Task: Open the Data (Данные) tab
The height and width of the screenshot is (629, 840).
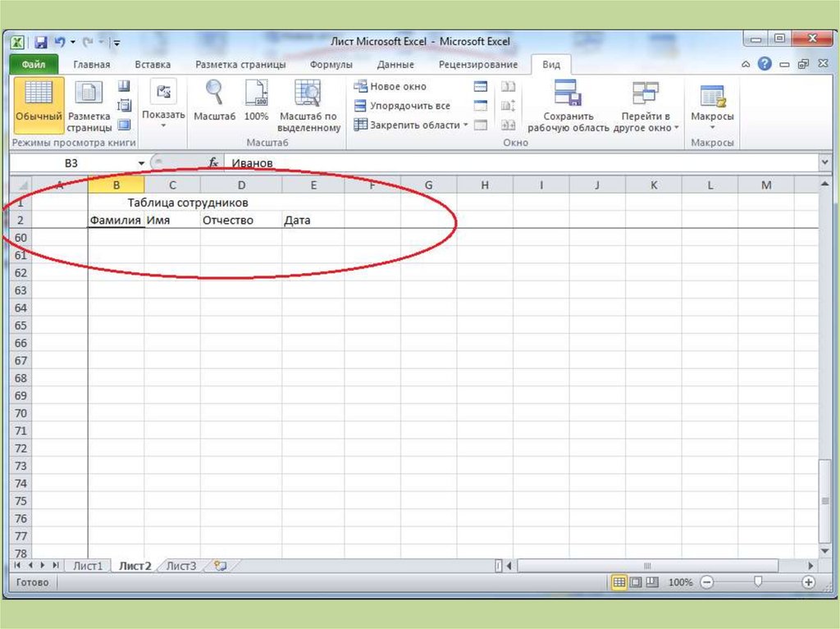Action: (395, 64)
